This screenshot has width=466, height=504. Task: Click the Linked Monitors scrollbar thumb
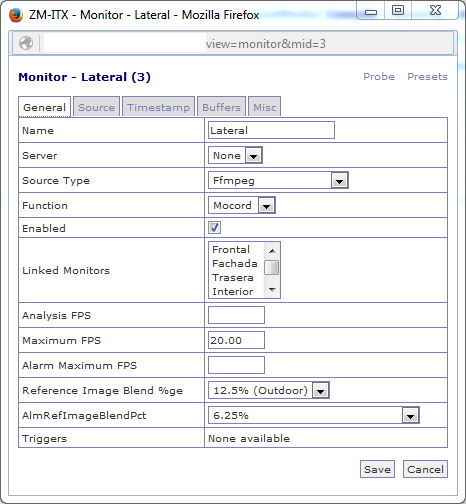coord(272,268)
